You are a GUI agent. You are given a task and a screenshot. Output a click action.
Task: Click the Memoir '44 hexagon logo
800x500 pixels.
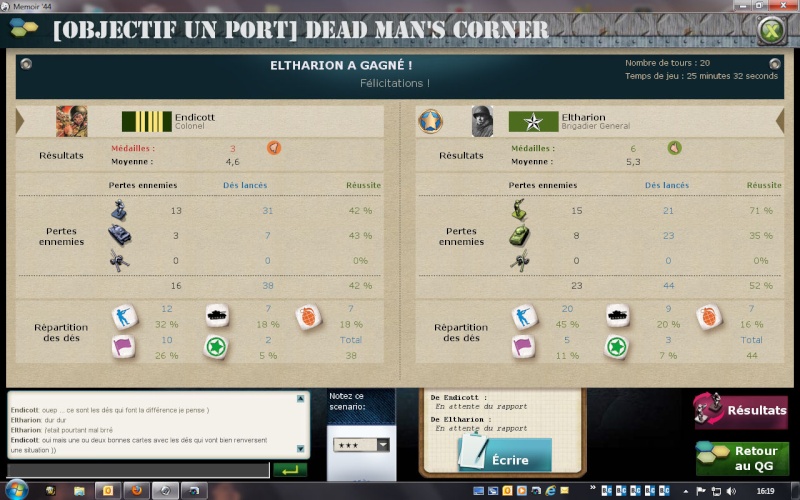click(23, 28)
